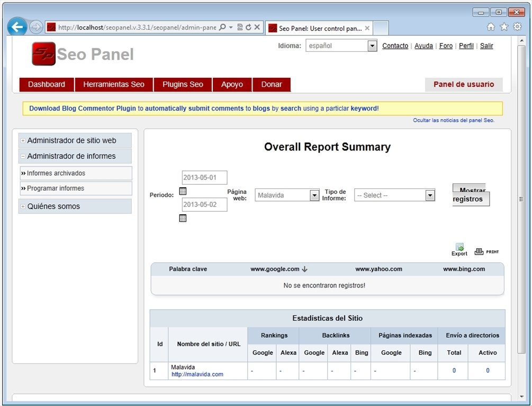
Task: Click Envío a directorios Activo value 0
Action: click(488, 371)
